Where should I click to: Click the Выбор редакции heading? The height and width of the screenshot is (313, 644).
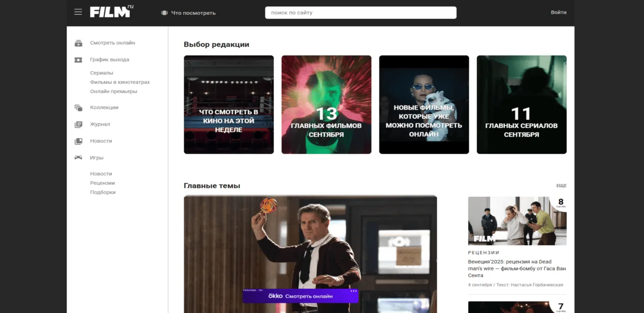click(216, 44)
